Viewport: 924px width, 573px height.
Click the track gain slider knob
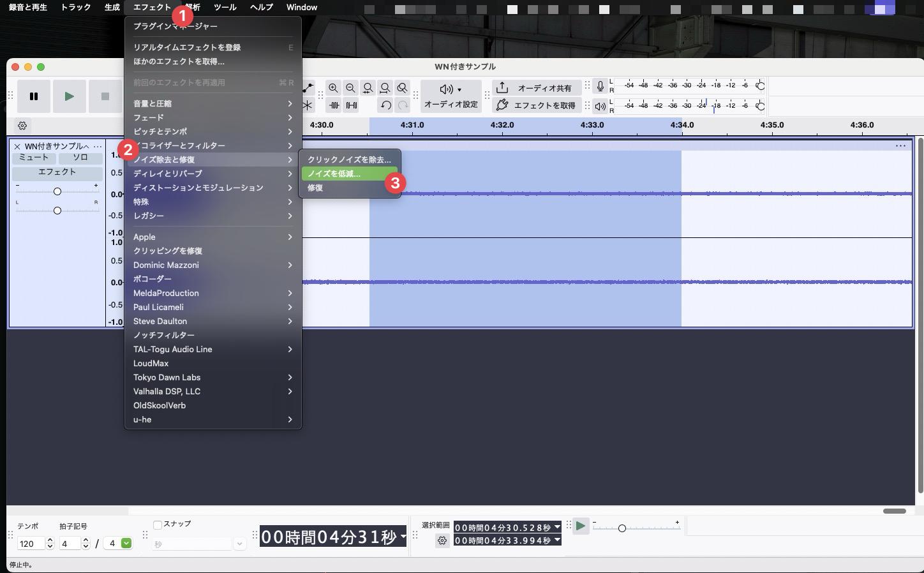(x=57, y=191)
